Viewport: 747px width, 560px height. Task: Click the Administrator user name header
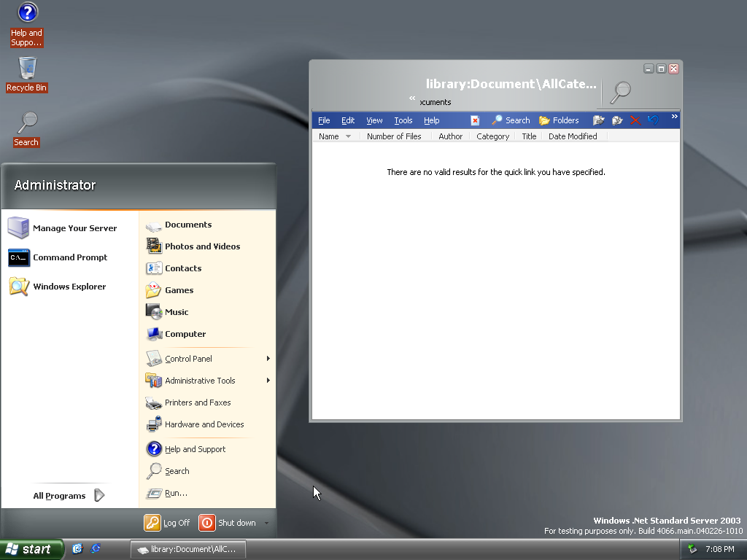(x=55, y=184)
